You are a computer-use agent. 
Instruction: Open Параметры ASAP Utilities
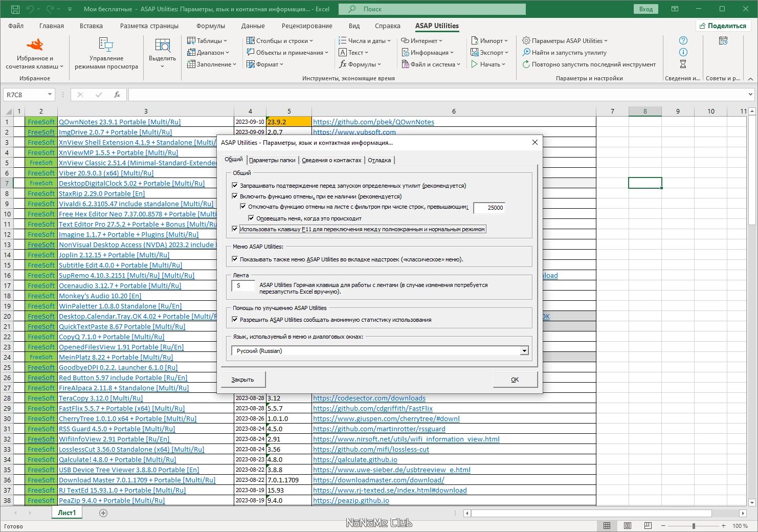[565, 41]
